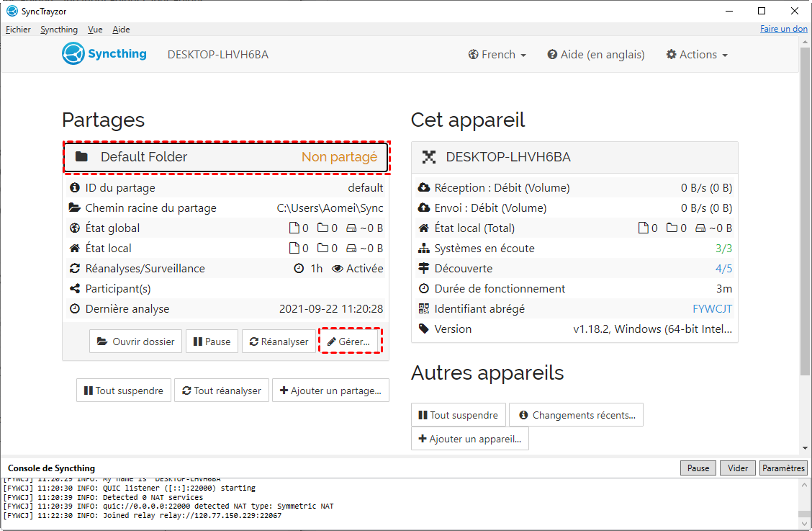
Task: Pause the Default Folder share
Action: (x=212, y=342)
